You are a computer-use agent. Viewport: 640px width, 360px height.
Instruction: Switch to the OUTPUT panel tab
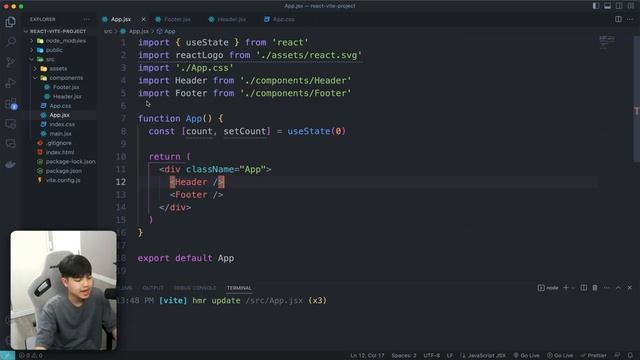click(153, 288)
